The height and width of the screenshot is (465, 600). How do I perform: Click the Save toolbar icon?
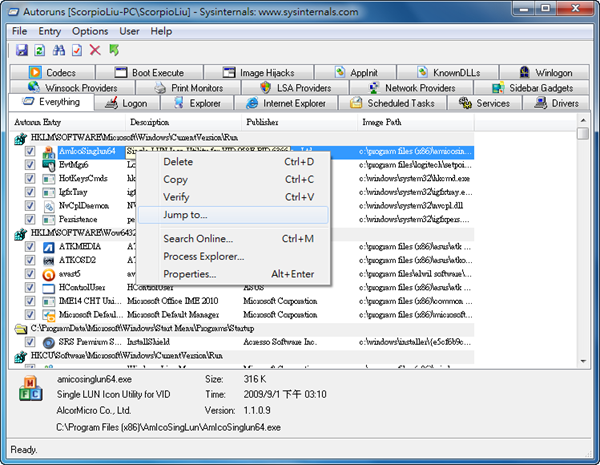click(21, 50)
